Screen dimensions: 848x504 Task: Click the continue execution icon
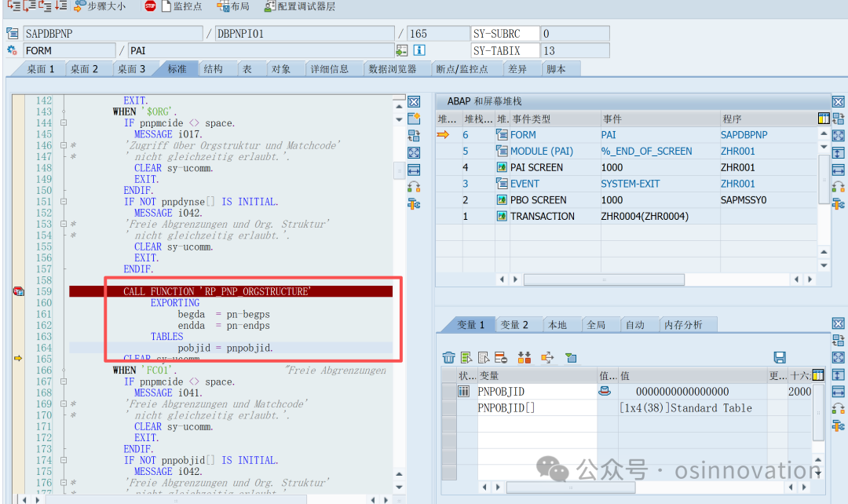pyautogui.click(x=60, y=5)
